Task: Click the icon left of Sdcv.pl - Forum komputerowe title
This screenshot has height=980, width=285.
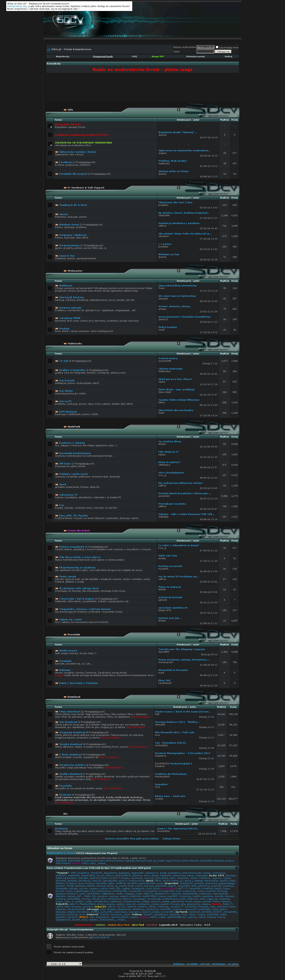Action: [49, 49]
